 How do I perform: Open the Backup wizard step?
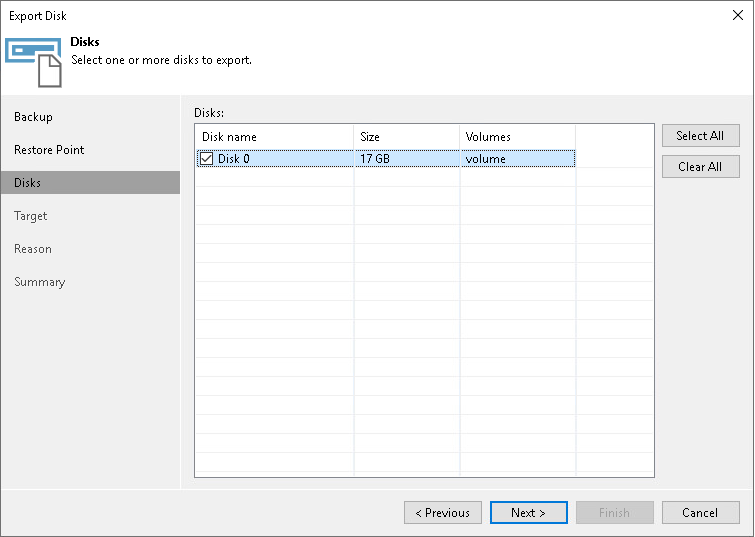click(x=33, y=117)
